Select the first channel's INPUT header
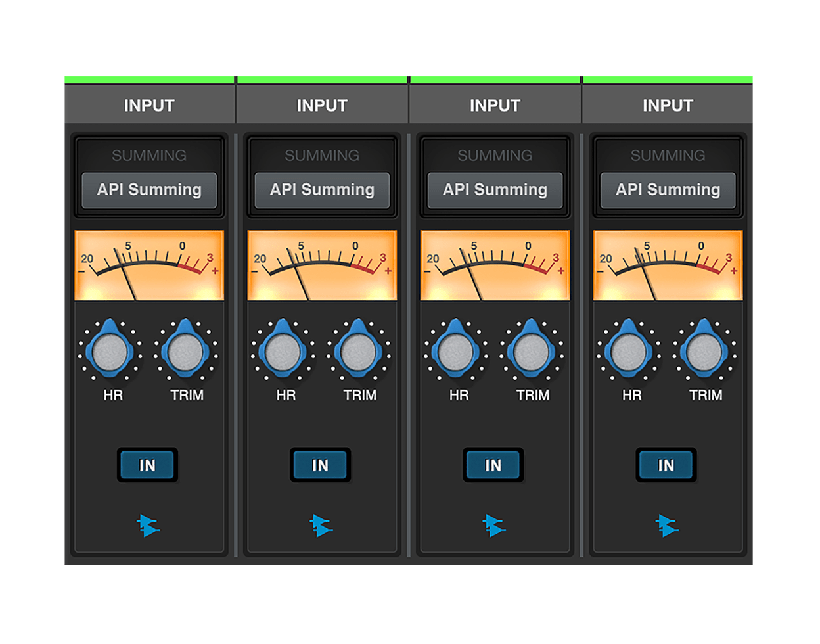 pos(150,104)
